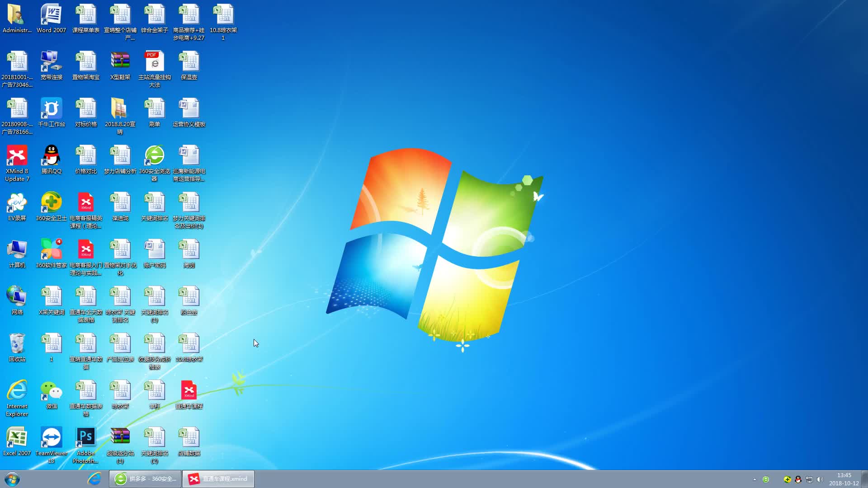The image size is (868, 488).
Task: Launch Adobe Photoshop shortcut
Action: click(86, 445)
